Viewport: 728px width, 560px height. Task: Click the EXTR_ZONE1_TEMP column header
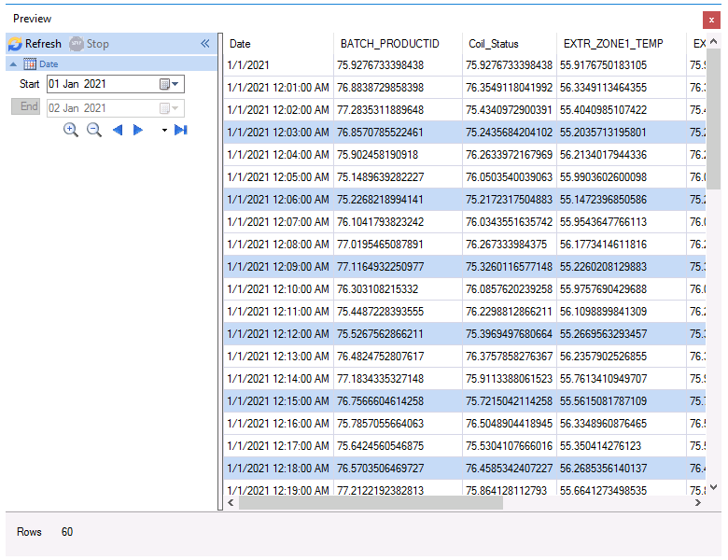point(622,44)
